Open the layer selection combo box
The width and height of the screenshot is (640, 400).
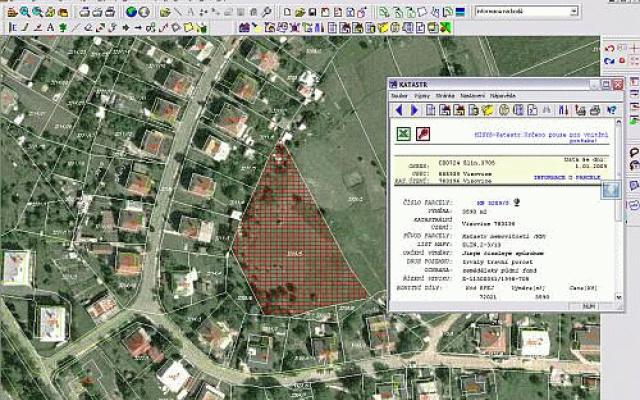tap(527, 11)
